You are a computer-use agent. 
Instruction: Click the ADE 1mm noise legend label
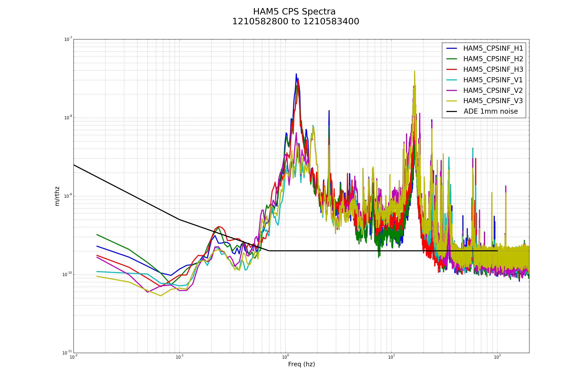coord(490,111)
